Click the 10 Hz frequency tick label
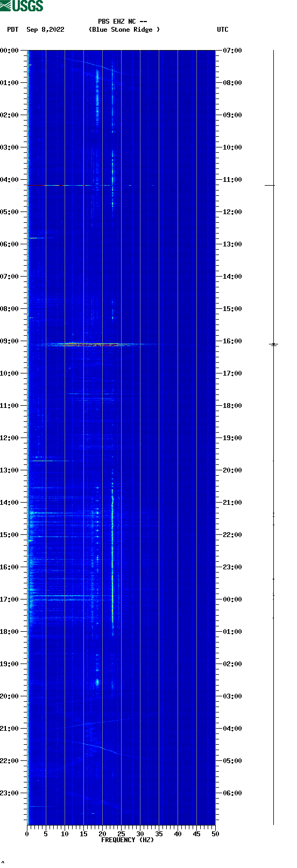This screenshot has width=297, height=868. 65,834
